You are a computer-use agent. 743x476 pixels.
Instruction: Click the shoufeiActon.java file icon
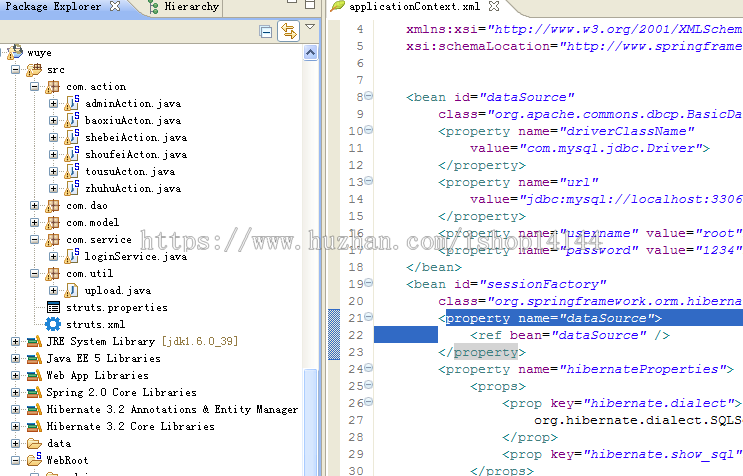(x=72, y=154)
